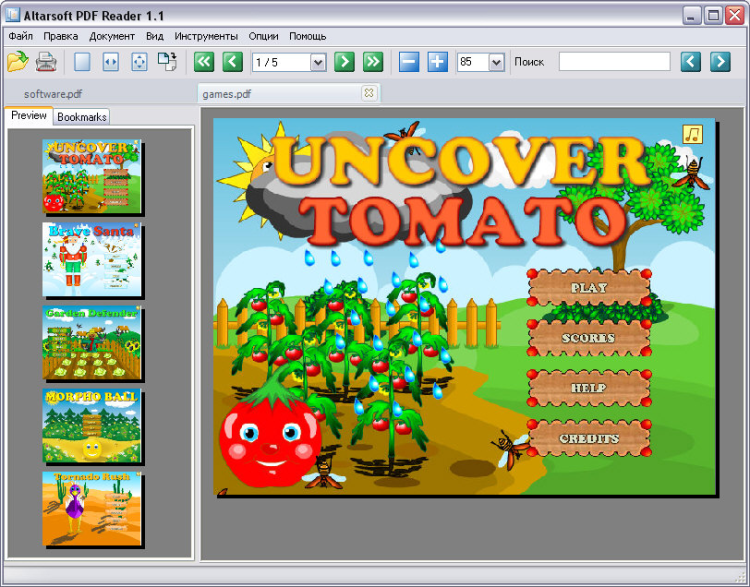This screenshot has height=587, width=750.
Task: Open a file with the folder icon
Action: tap(18, 62)
